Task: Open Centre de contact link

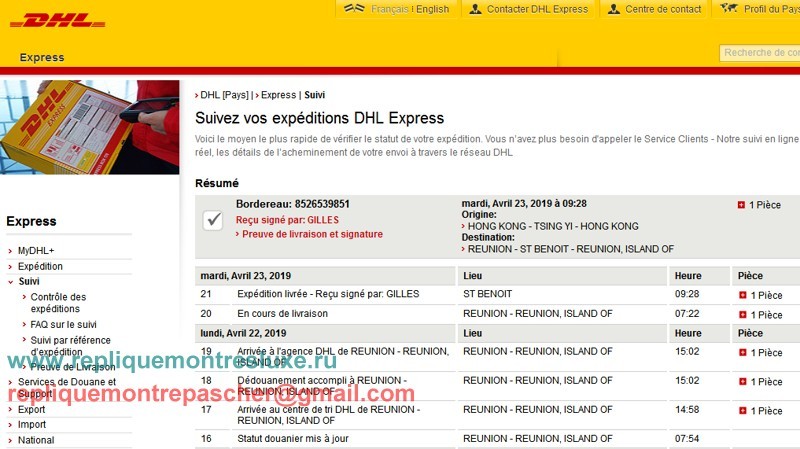Action: (x=663, y=9)
